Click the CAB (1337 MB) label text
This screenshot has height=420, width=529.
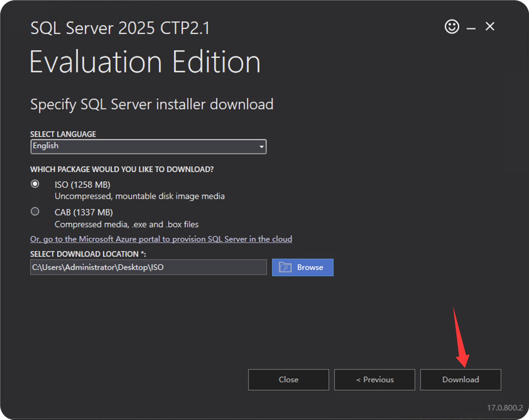point(84,213)
